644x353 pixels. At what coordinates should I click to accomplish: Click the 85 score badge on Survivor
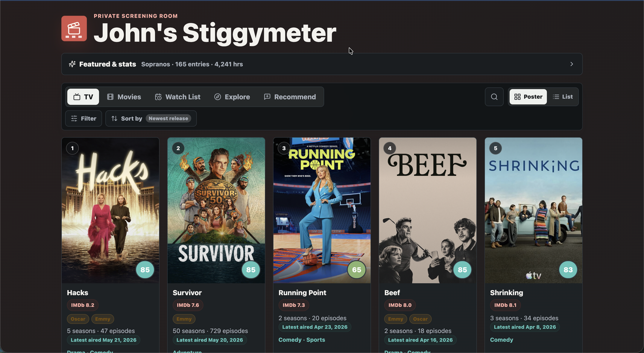point(251,270)
